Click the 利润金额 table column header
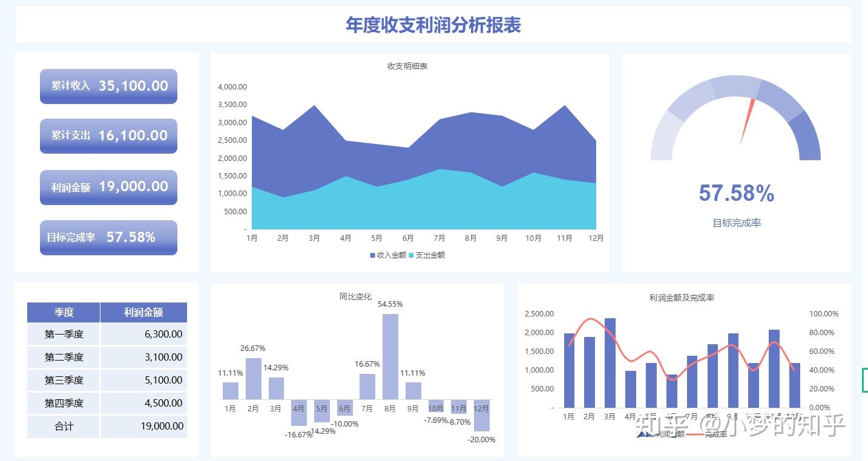 point(143,312)
